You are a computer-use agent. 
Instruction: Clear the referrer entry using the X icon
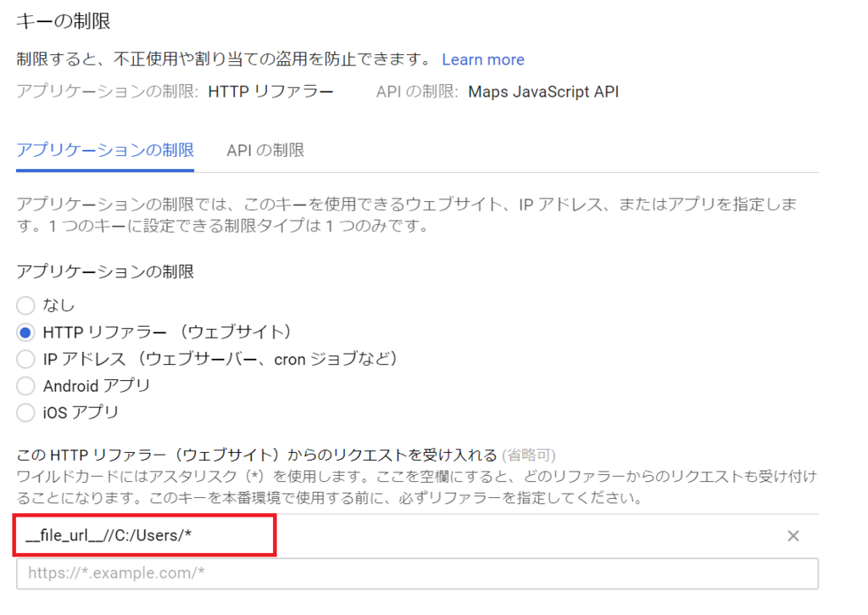point(793,536)
